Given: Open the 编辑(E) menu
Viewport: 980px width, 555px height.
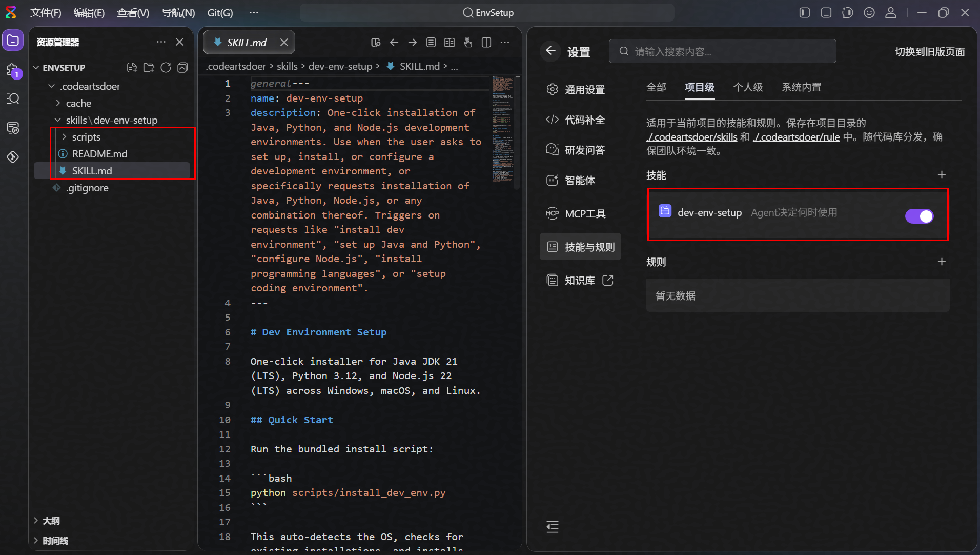Looking at the screenshot, I should tap(89, 13).
